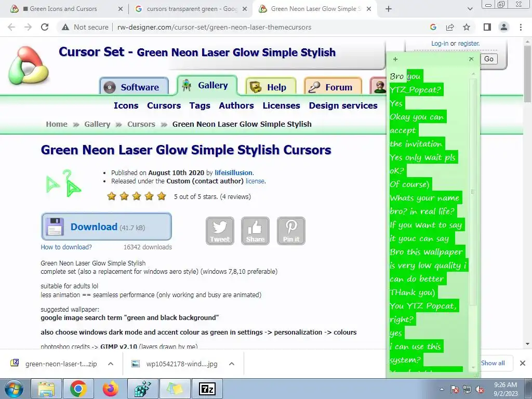Click the Download button
532x399 pixels.
click(106, 227)
